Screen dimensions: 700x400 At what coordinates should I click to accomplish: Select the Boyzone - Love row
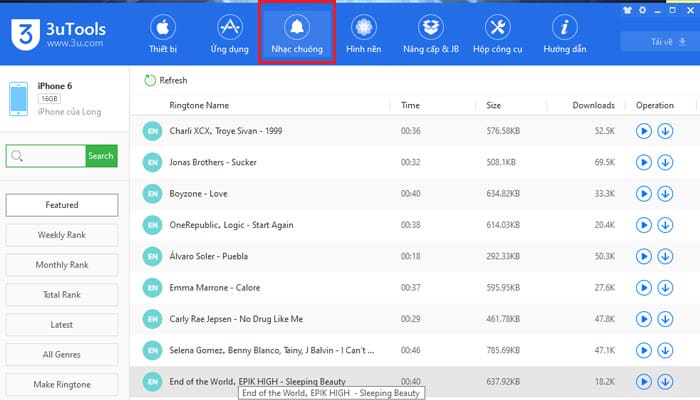point(415,194)
